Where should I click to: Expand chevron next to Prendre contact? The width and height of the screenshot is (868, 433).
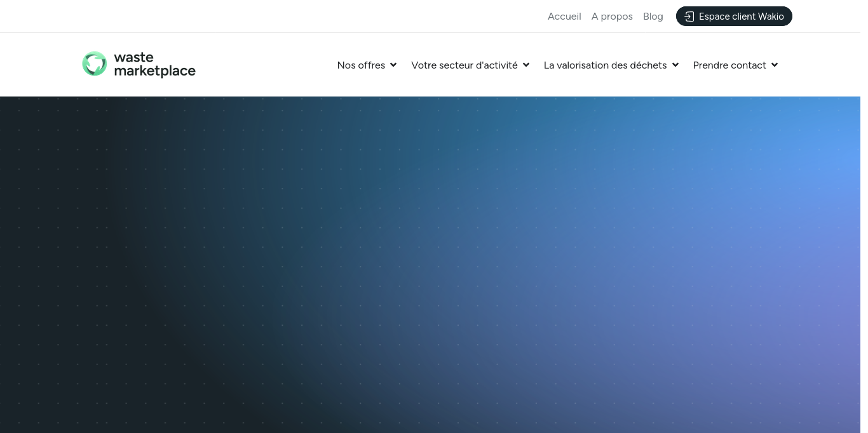click(775, 65)
